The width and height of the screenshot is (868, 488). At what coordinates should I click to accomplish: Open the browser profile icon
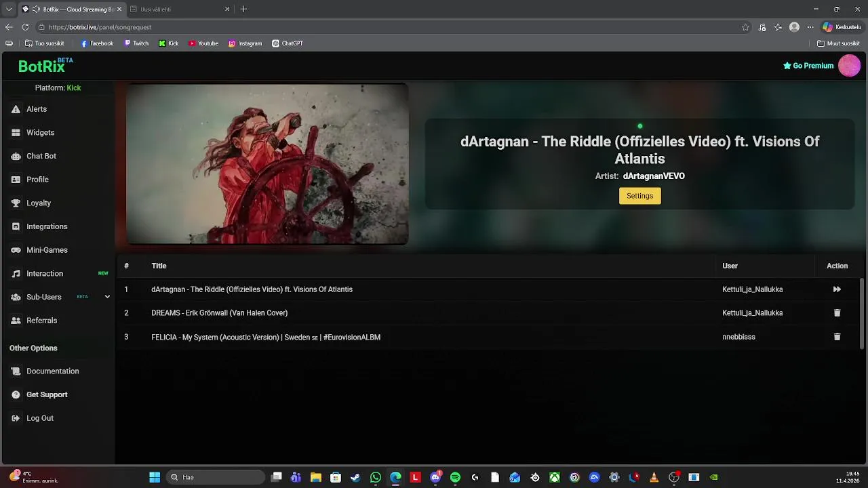(794, 27)
